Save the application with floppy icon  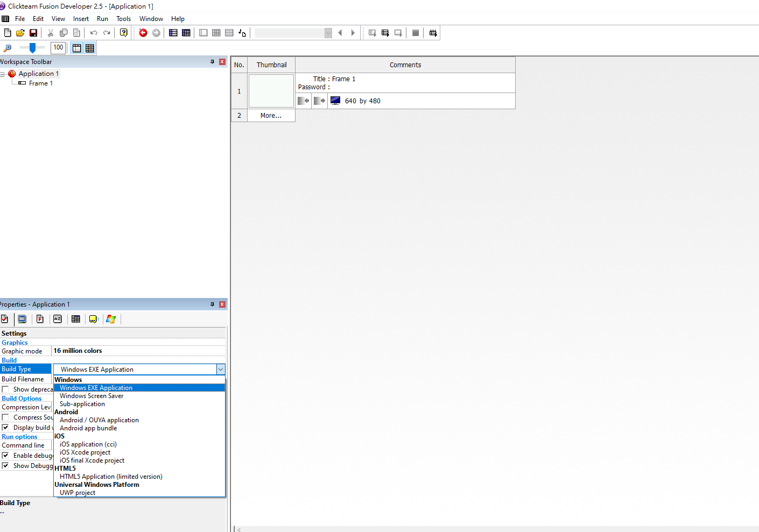tap(33, 33)
